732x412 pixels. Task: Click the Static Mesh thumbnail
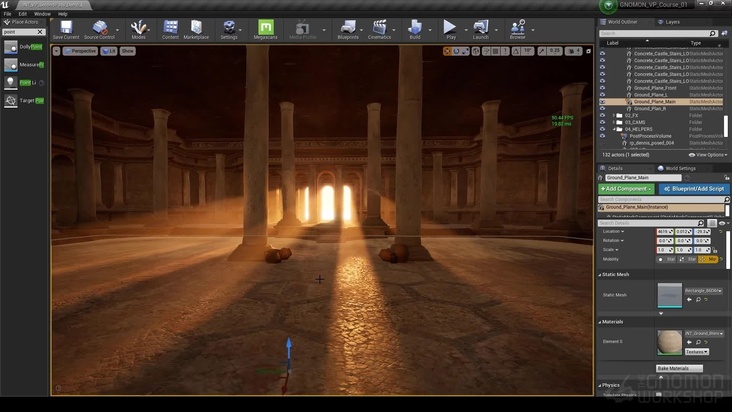click(669, 295)
